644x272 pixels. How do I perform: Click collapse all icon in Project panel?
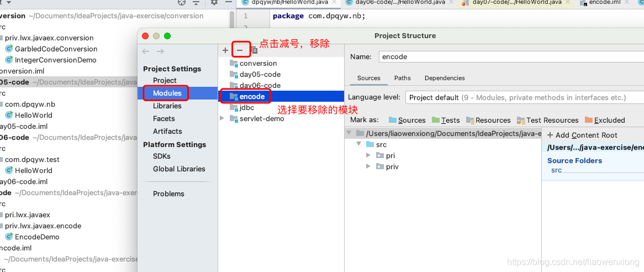click(x=196, y=2)
